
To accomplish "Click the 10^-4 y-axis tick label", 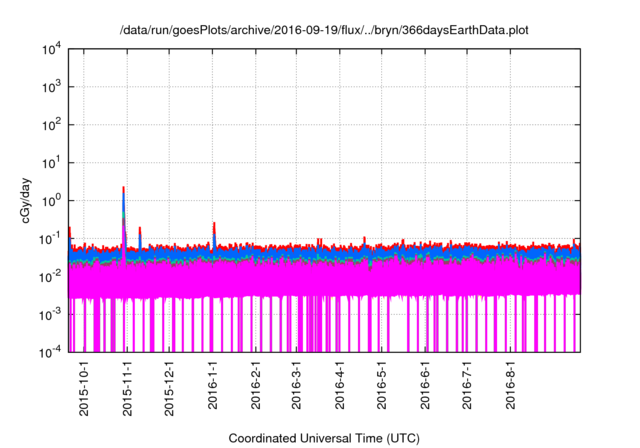I will [50, 352].
